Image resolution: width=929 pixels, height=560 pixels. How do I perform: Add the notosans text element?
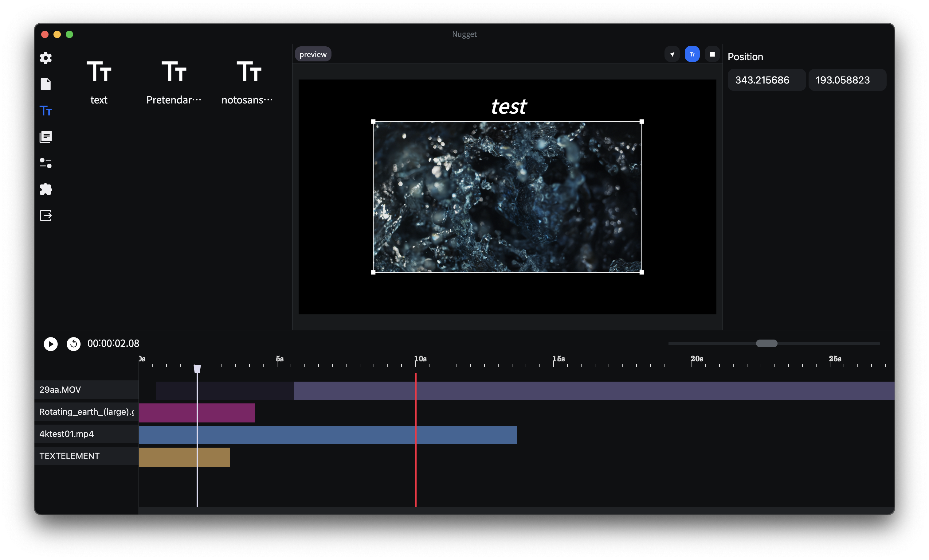(247, 82)
